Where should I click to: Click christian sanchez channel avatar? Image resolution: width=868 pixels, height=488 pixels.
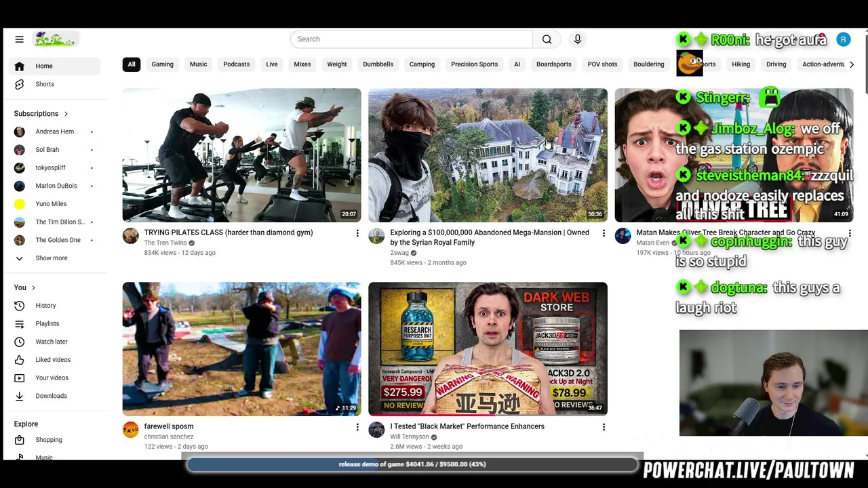[x=130, y=430]
